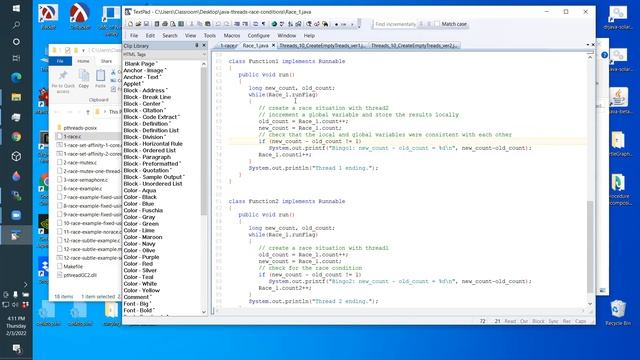Click the Compare Files toolbar icon
The width and height of the screenshot is (640, 360).
[298, 24]
